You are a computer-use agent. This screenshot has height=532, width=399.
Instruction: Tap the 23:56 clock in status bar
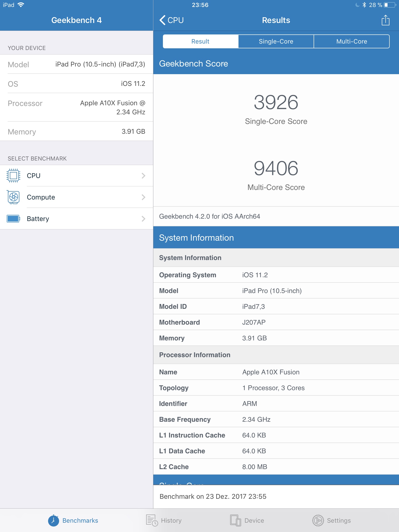pos(200,5)
